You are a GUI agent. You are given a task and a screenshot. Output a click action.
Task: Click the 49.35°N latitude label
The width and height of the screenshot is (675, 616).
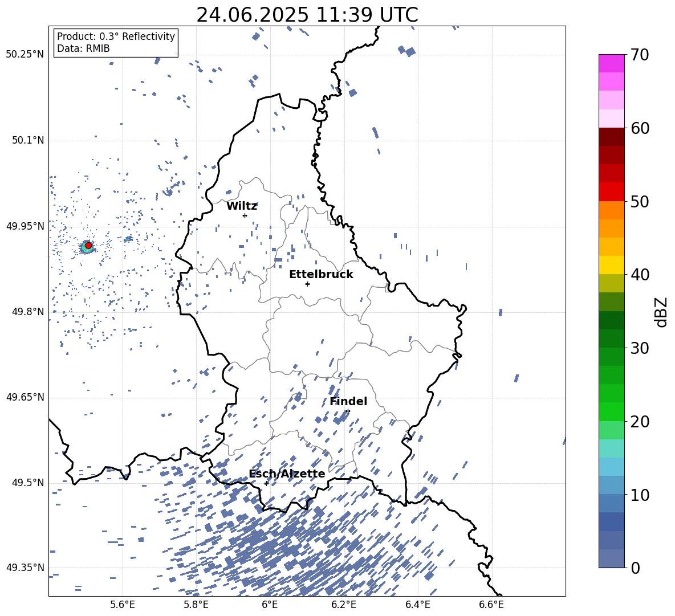click(x=25, y=568)
